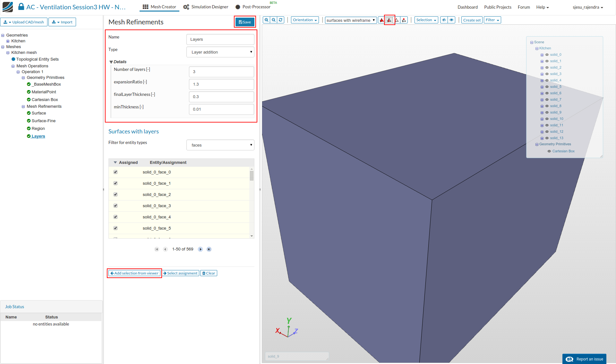Image resolution: width=616 pixels, height=364 pixels.
Task: Click Add selection from viewer button
Action: click(x=134, y=273)
